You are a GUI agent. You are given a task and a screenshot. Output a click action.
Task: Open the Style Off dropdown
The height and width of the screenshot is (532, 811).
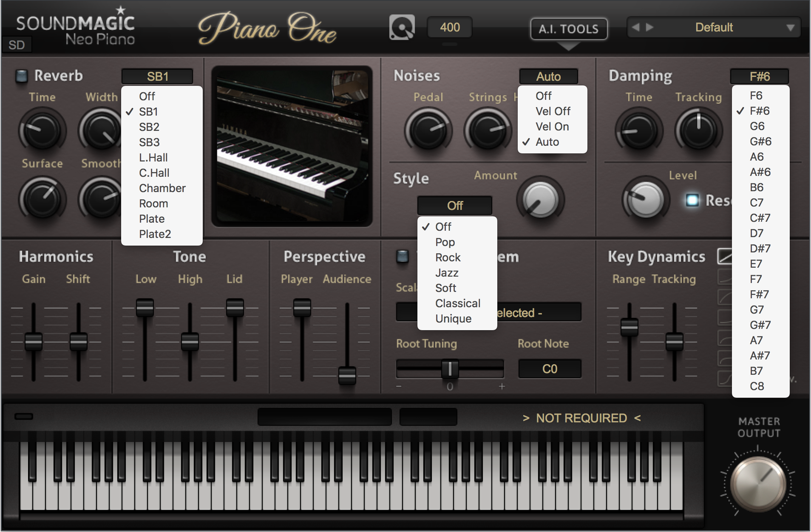(x=455, y=206)
